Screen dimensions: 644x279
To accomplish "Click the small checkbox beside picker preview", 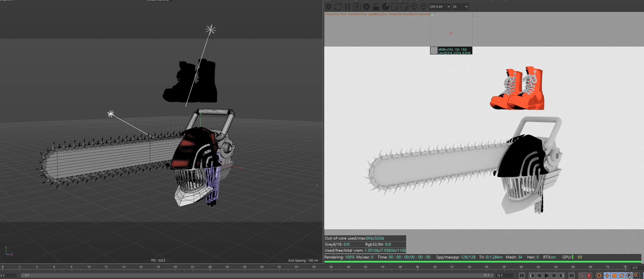I will [475, 14].
